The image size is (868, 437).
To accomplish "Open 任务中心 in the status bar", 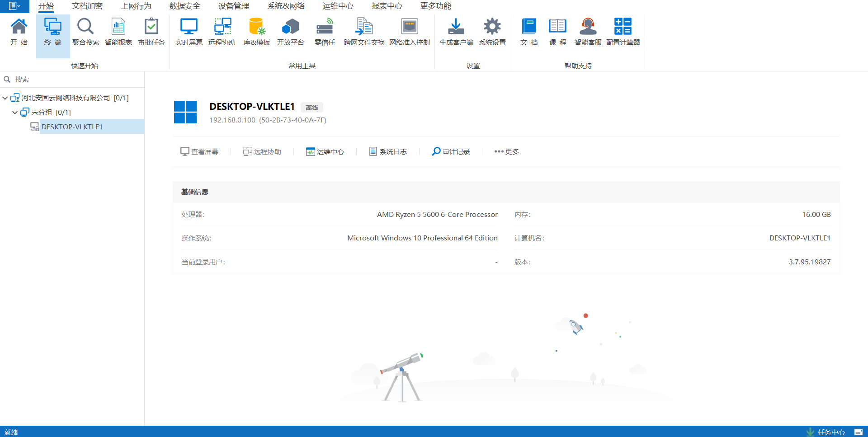I will click(826, 432).
